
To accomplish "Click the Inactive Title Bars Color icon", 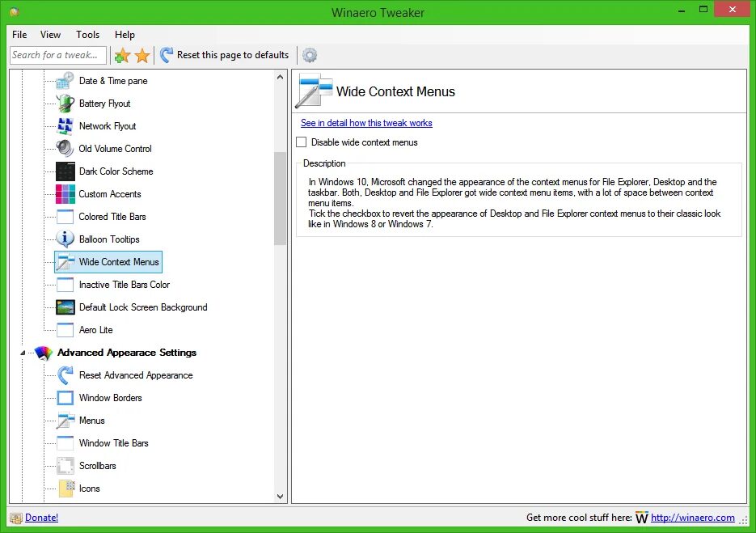I will click(65, 285).
